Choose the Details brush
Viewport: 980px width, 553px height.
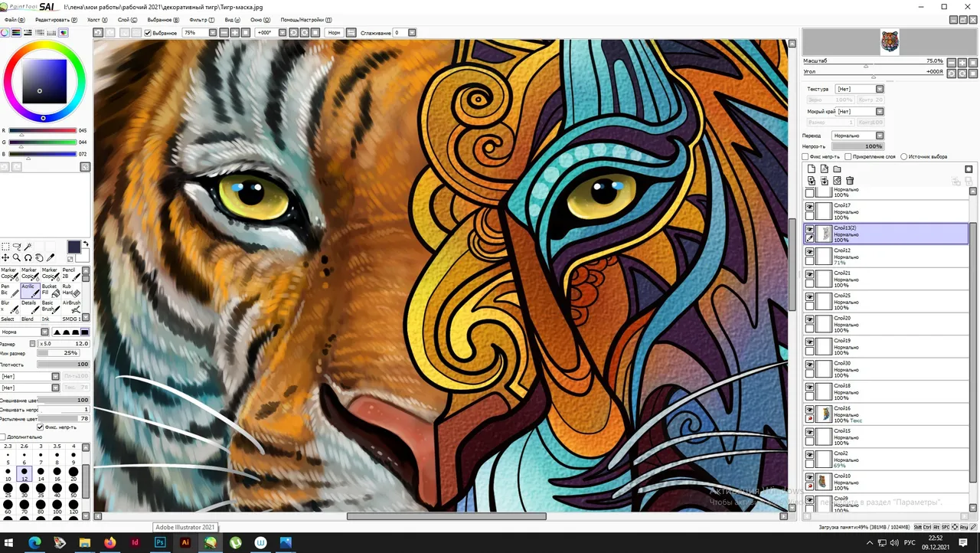tap(31, 307)
